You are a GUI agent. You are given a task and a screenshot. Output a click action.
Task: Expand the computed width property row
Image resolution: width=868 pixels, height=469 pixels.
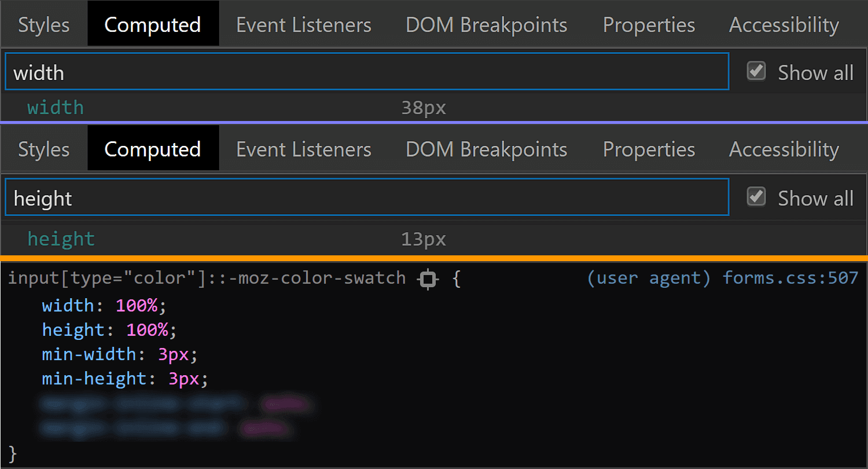point(434,108)
